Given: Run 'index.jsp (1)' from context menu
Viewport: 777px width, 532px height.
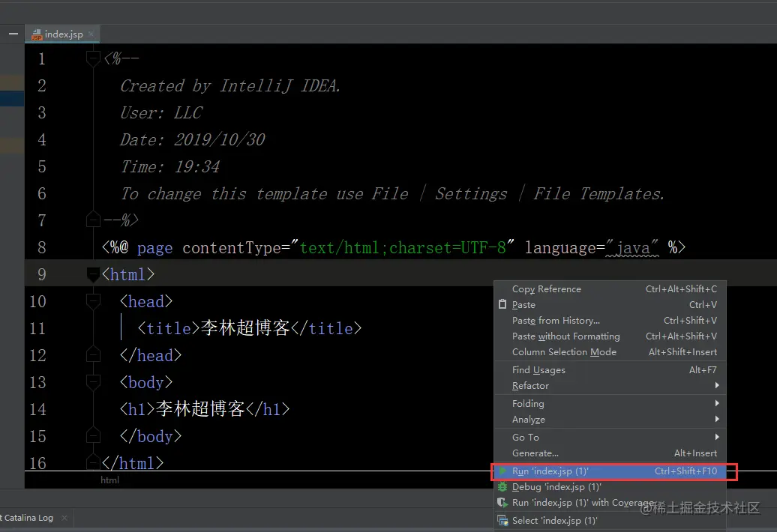Looking at the screenshot, I should [610, 471].
